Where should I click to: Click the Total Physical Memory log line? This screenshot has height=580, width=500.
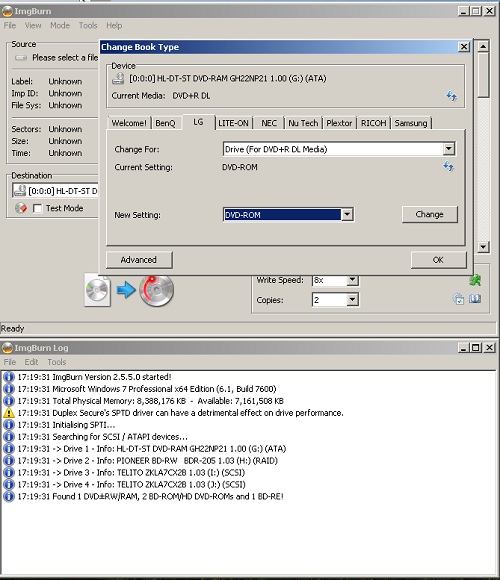point(151,401)
